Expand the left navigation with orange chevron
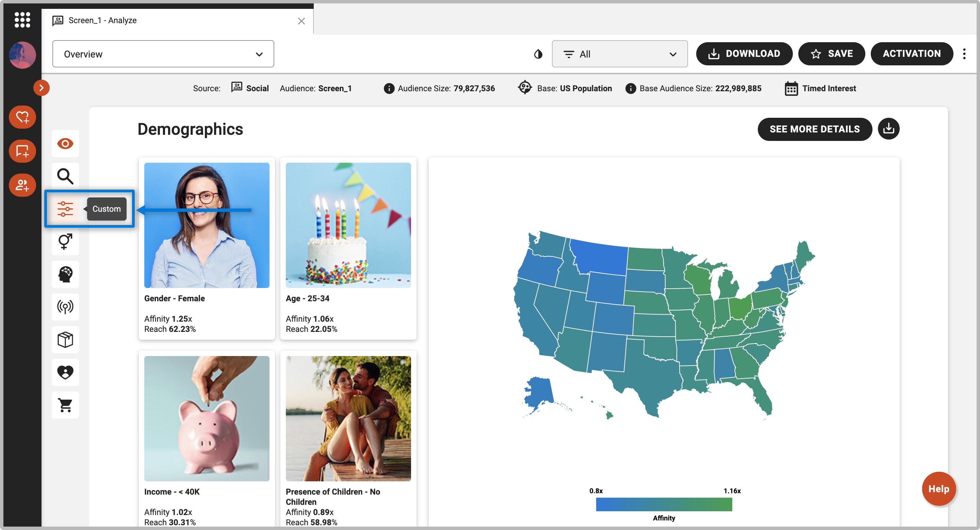This screenshot has height=530, width=980. pyautogui.click(x=42, y=88)
